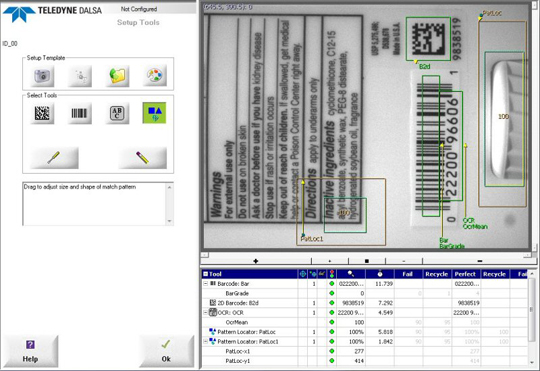The height and width of the screenshot is (371, 540).
Task: Select the 1D barcode tool
Action: [80, 113]
